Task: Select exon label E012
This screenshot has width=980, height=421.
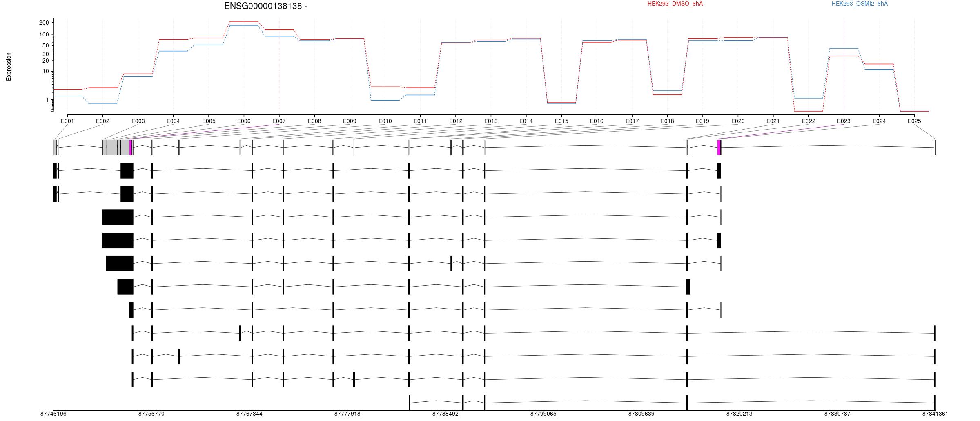Action: click(456, 121)
